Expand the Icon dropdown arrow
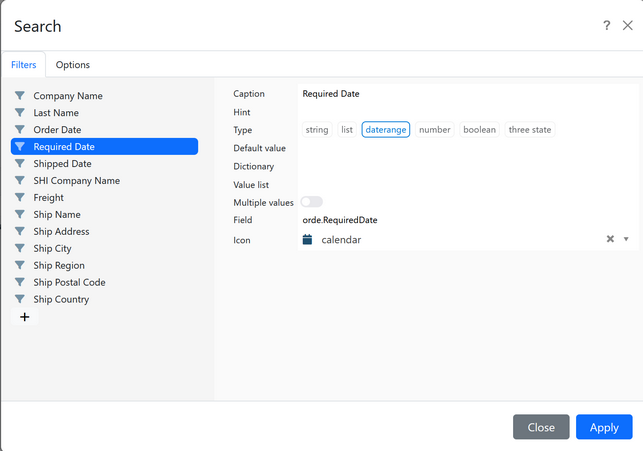Image resolution: width=643 pixels, height=451 pixels. point(626,239)
